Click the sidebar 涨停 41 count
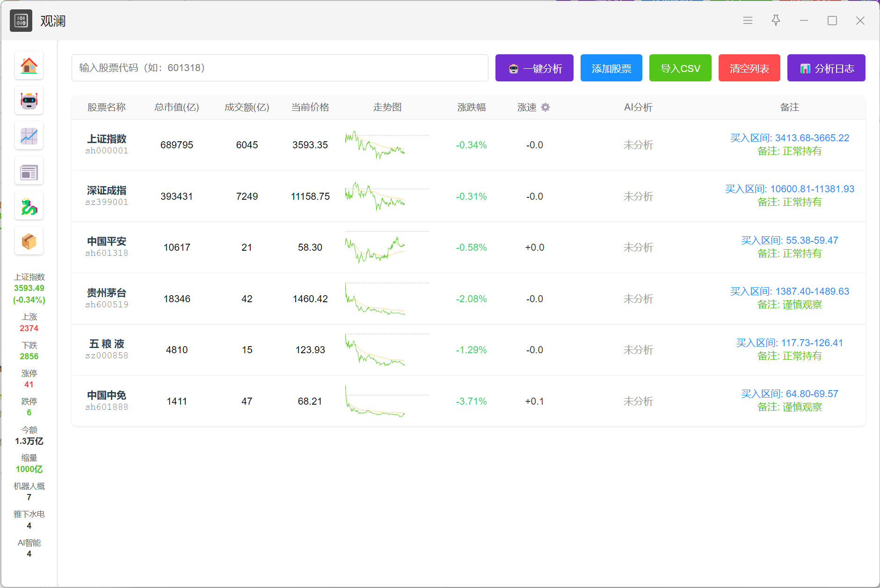Viewport: 880px width, 588px height. (x=29, y=379)
